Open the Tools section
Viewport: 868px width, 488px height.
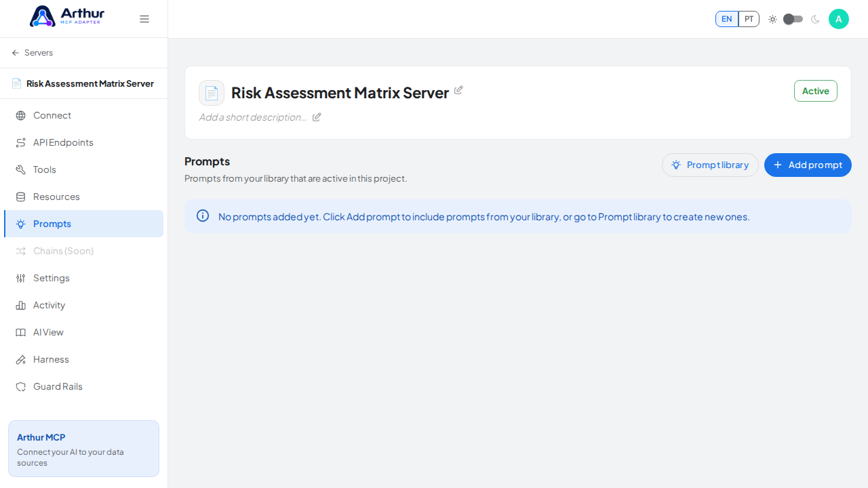pyautogui.click(x=83, y=169)
